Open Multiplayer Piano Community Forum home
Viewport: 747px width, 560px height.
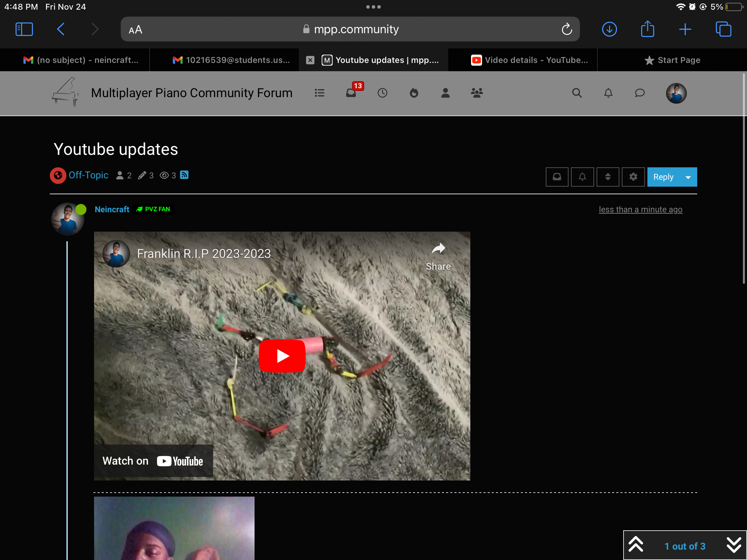click(192, 93)
